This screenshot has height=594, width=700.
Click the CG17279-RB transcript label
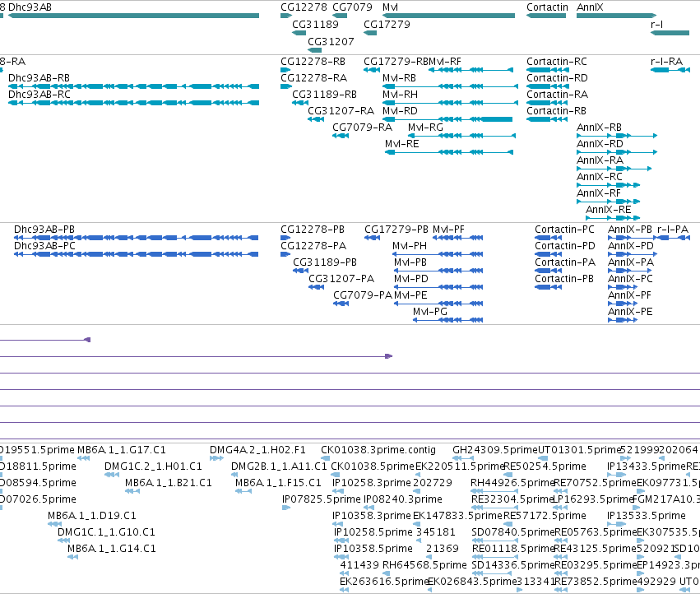396,61
